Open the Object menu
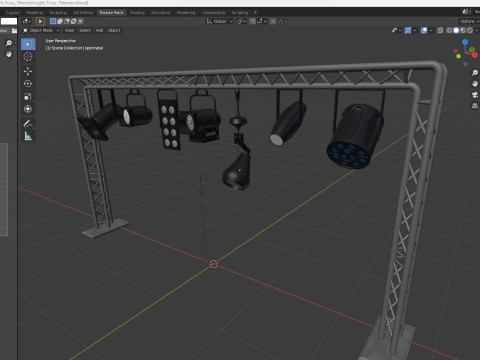480x360 pixels. pyautogui.click(x=114, y=30)
